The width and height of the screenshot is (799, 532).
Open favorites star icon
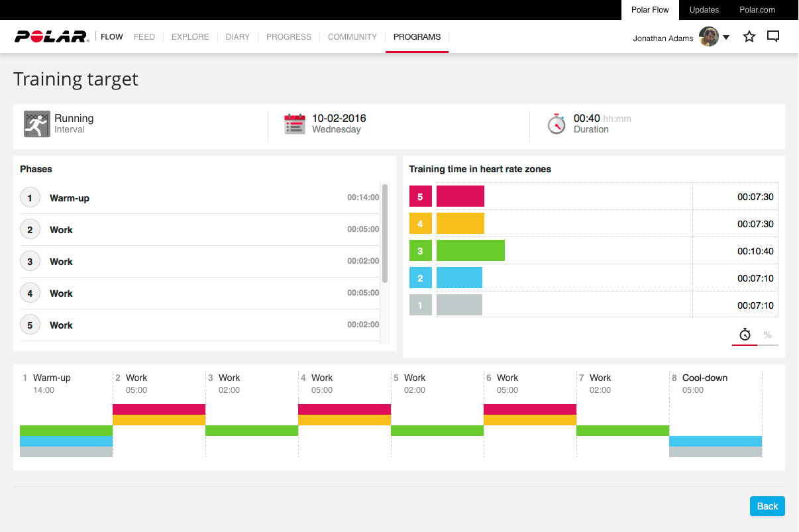[749, 37]
